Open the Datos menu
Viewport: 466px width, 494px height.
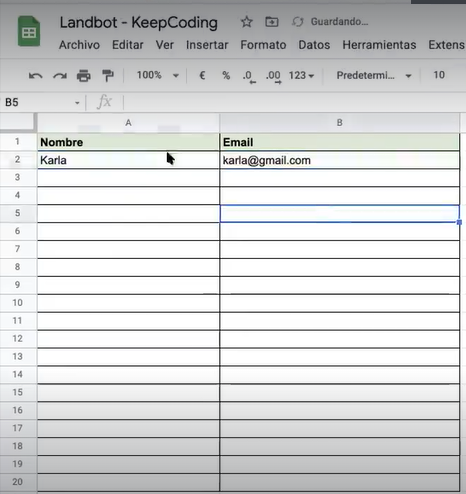pyautogui.click(x=314, y=45)
